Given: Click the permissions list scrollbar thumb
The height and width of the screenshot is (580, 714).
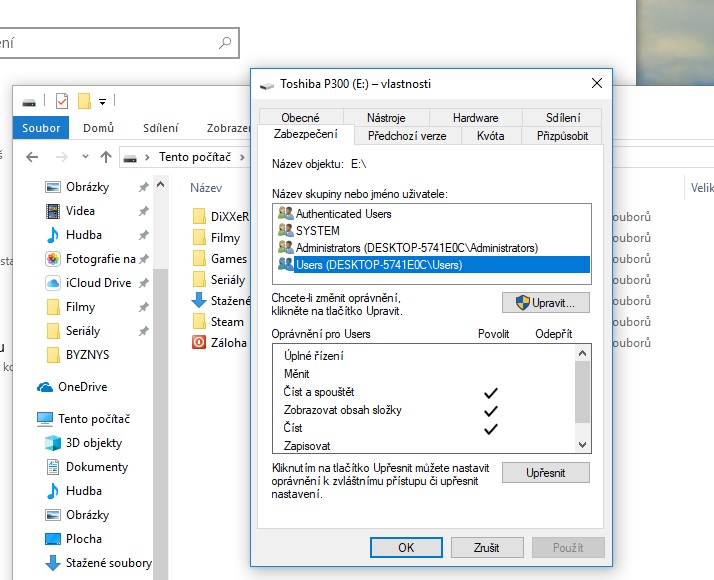Looking at the screenshot, I should point(582,392).
